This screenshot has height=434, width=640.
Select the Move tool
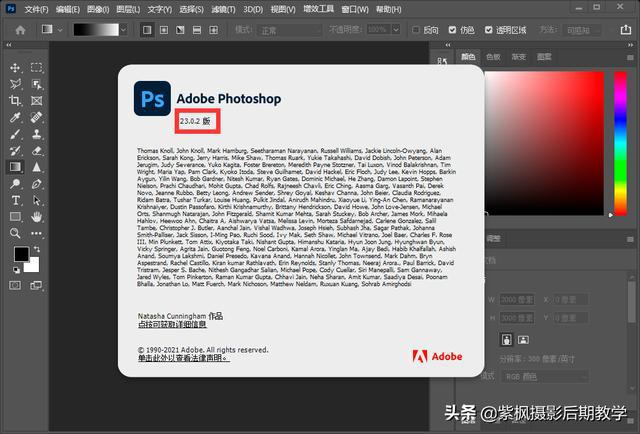[15, 68]
